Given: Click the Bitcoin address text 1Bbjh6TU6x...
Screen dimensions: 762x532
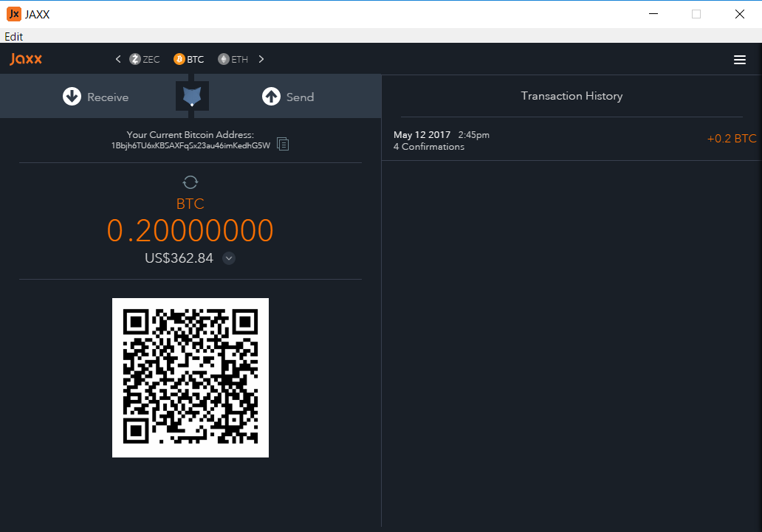Looking at the screenshot, I should [x=190, y=145].
